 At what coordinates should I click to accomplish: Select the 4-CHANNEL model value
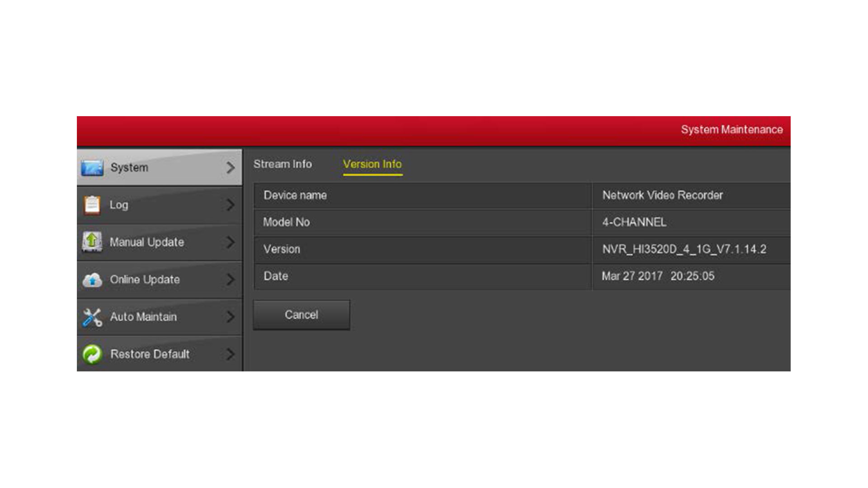click(634, 222)
